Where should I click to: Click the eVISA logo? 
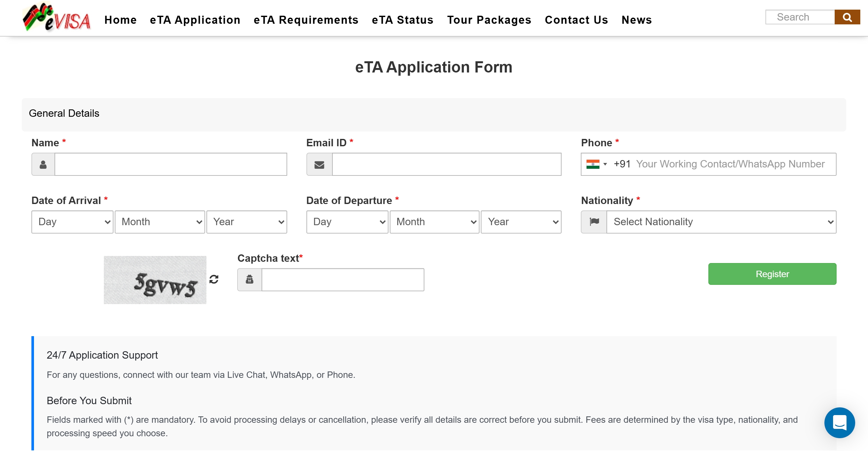57,18
